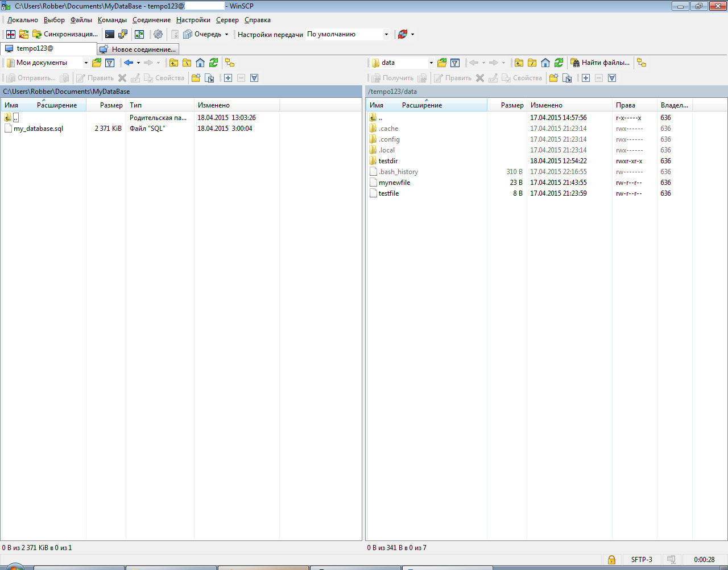
Task: Expand the session icon dropdown in main toolbar
Action: (412, 34)
